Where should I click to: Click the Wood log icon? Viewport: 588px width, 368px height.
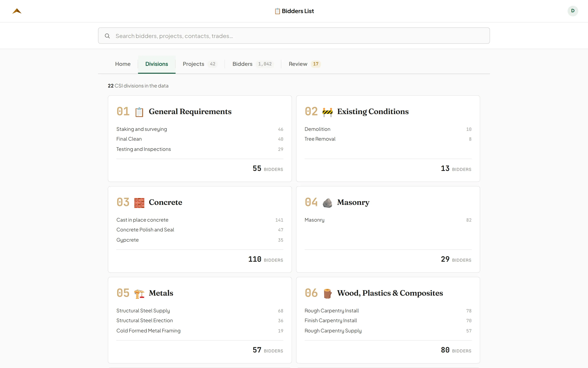pos(327,294)
